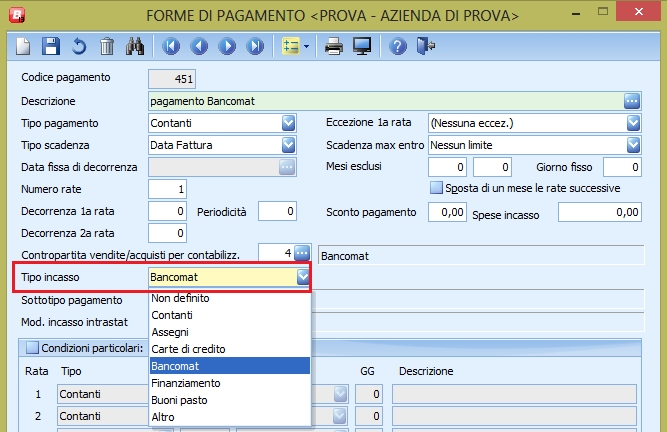Close the Forme di Pagamento window
Viewport: 667px width, 432px height.
coord(638,11)
